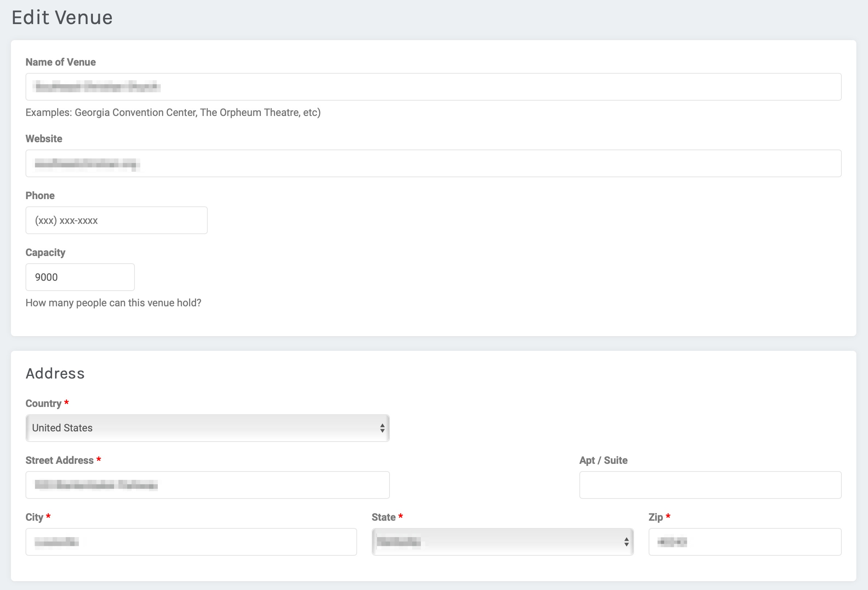Image resolution: width=868 pixels, height=590 pixels.
Task: Click the Name of Venue text field
Action: pos(433,87)
